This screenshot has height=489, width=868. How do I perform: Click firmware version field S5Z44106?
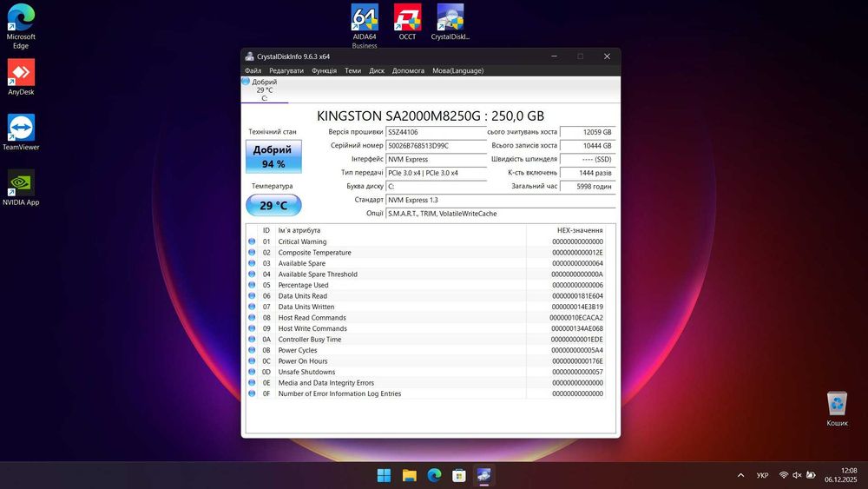[x=436, y=132]
